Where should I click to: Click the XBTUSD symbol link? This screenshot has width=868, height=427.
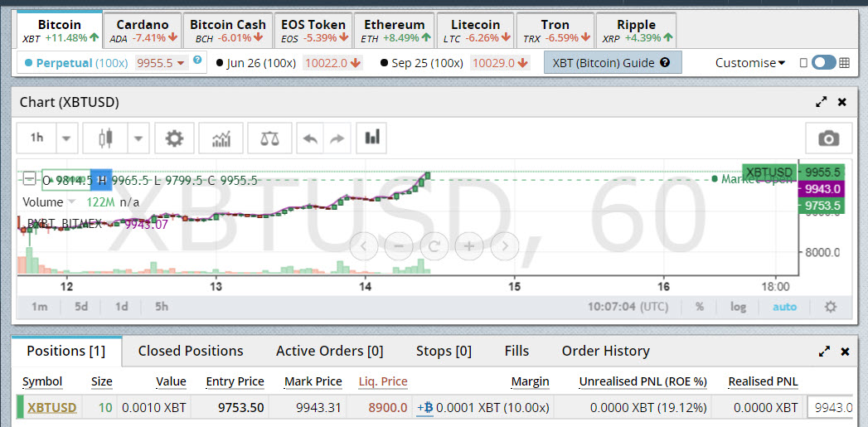pos(52,409)
